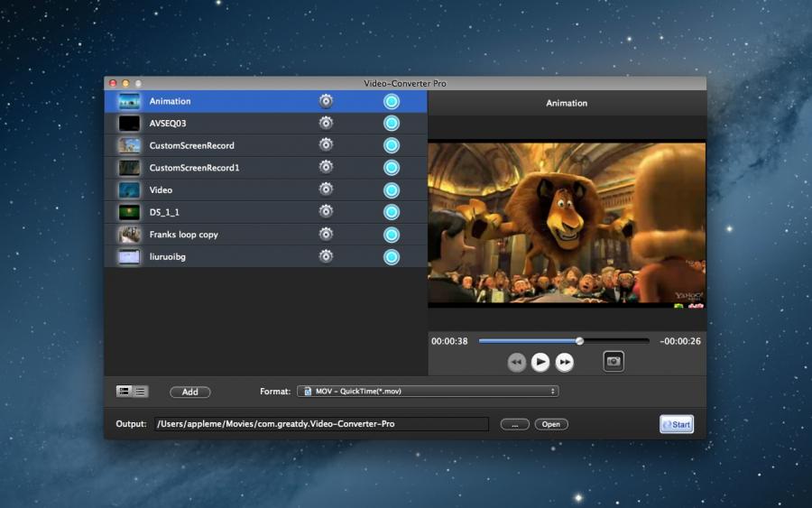Take a snapshot with camera icon
Viewport: 812px width, 508px height.
coord(614,362)
